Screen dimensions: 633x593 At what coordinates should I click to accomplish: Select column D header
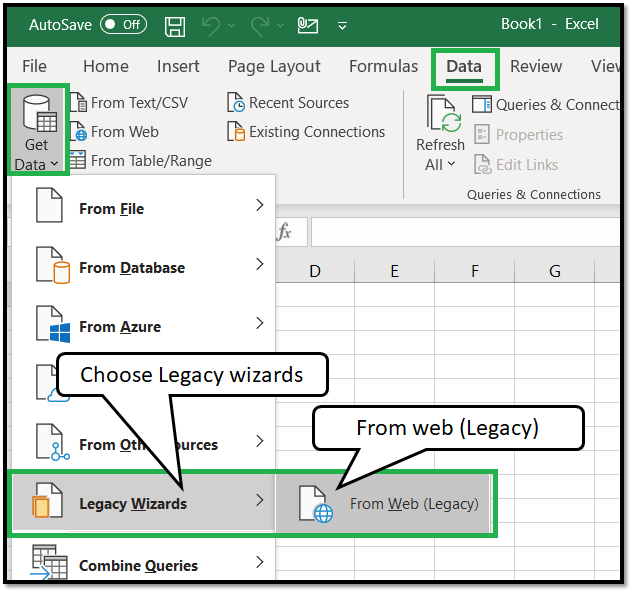click(315, 271)
